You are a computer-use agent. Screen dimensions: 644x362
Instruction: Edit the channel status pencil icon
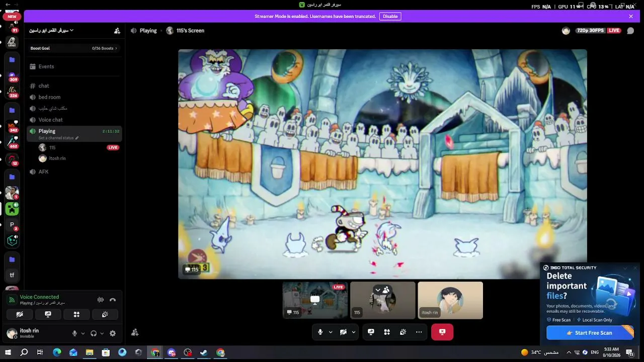77,138
